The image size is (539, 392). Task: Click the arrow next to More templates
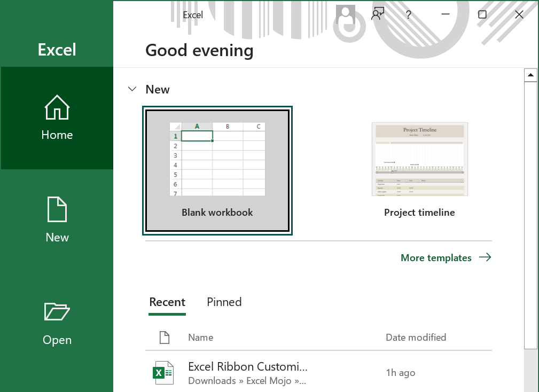tap(486, 257)
